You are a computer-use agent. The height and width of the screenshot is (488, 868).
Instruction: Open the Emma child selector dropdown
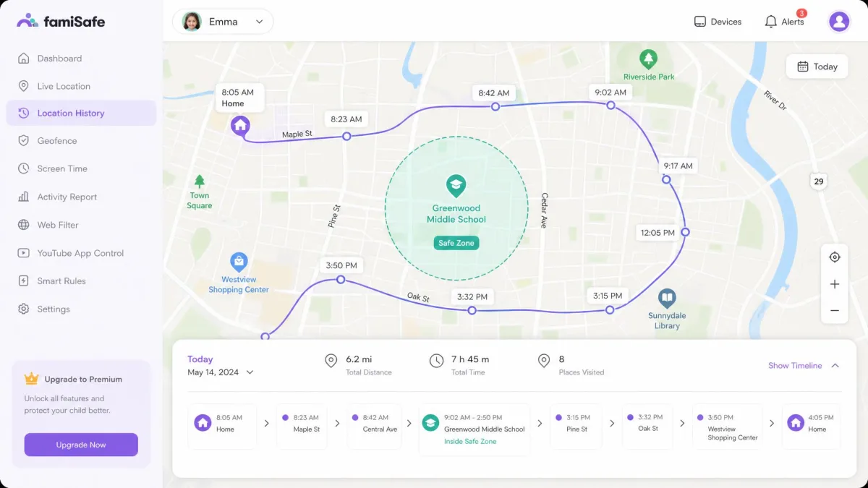[223, 22]
